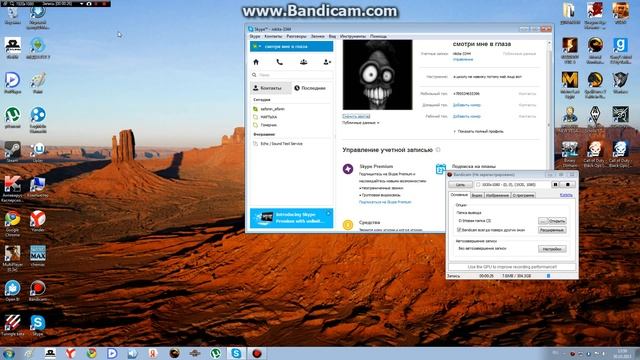Click Chrome icon in the taskbar
This screenshot has width=640, height=360.
(x=91, y=353)
